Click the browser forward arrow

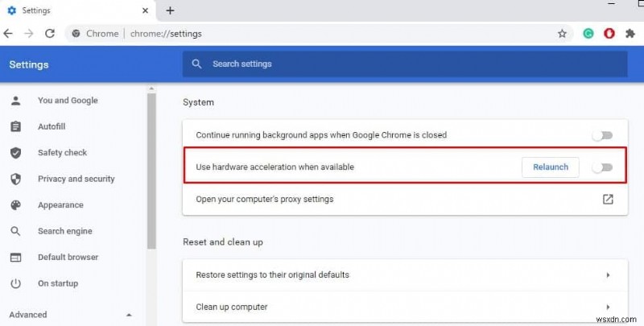[x=29, y=34]
